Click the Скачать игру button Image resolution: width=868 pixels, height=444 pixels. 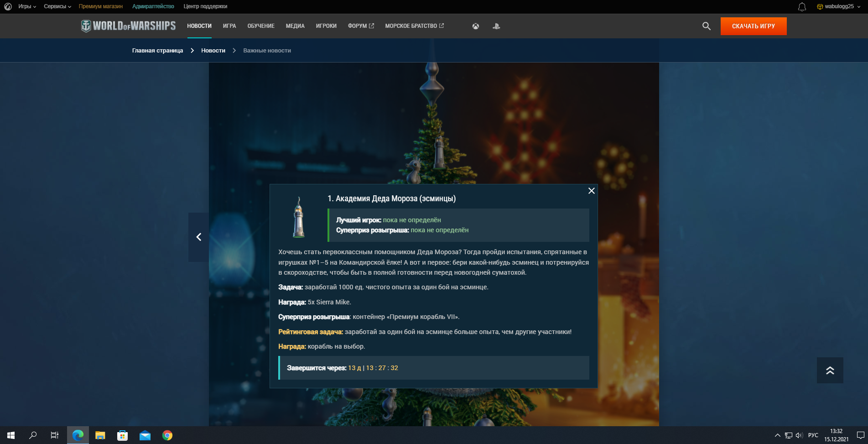[x=754, y=26]
